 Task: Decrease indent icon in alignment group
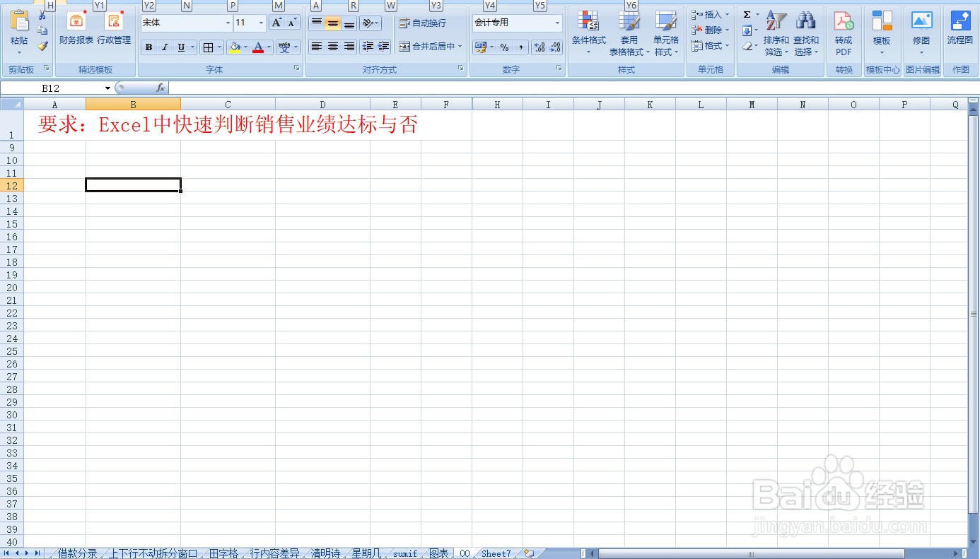click(x=368, y=47)
